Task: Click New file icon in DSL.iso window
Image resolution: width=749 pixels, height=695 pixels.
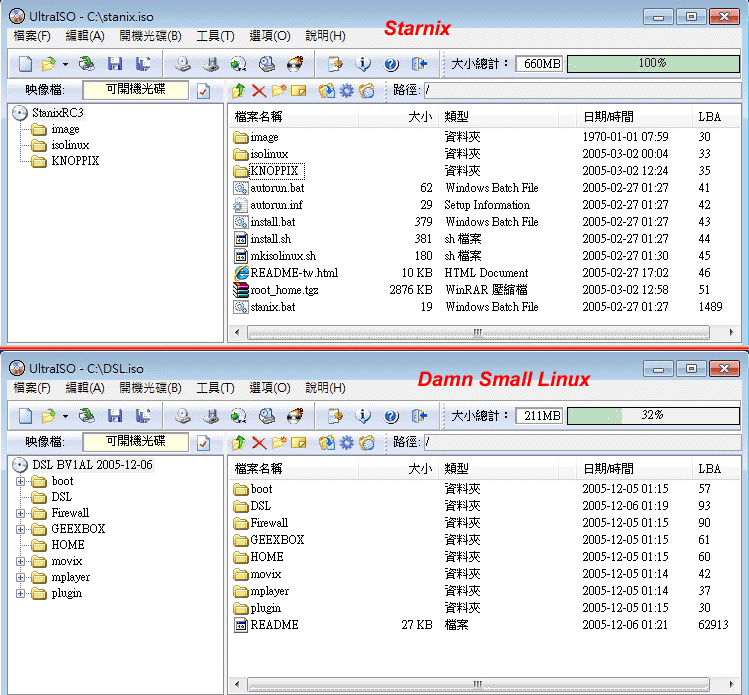Action: click(x=25, y=416)
